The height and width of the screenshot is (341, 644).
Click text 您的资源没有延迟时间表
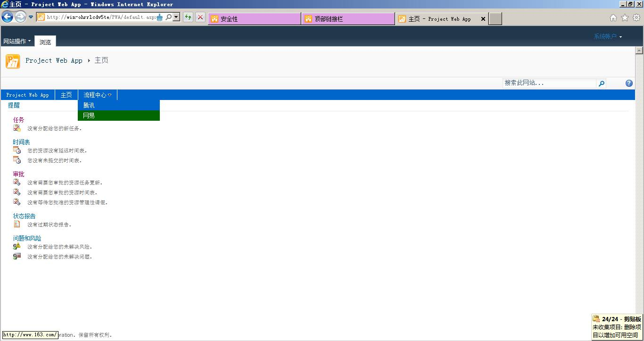(57, 150)
